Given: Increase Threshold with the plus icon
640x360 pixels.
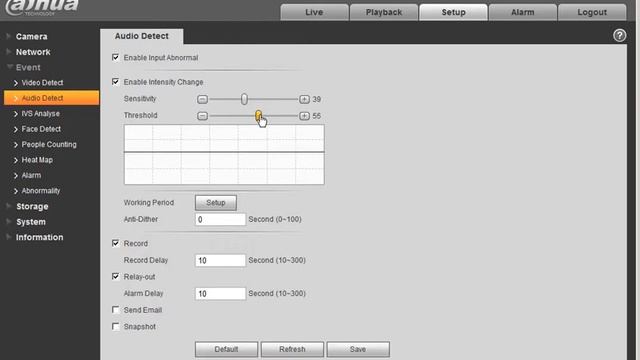Looking at the screenshot, I should point(304,116).
